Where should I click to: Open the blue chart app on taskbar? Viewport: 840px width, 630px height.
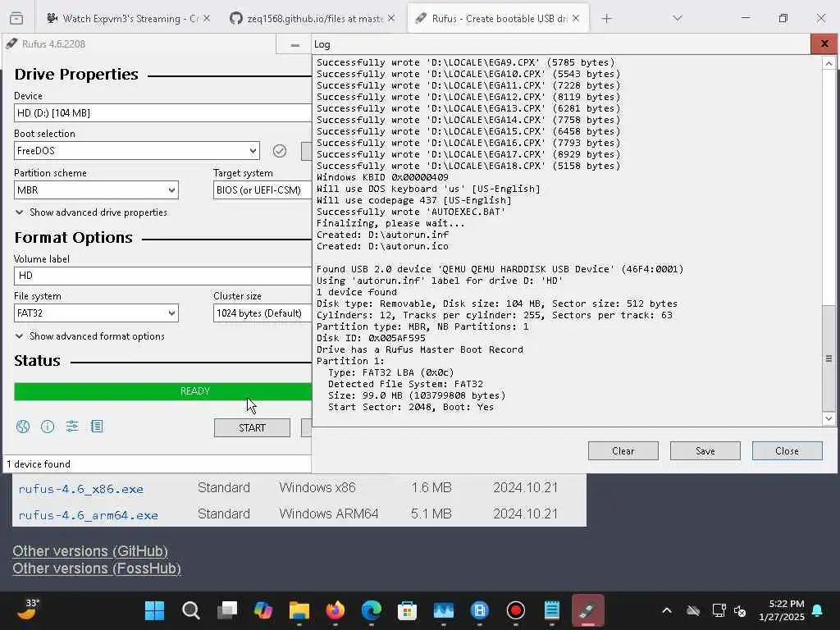pos(444,610)
